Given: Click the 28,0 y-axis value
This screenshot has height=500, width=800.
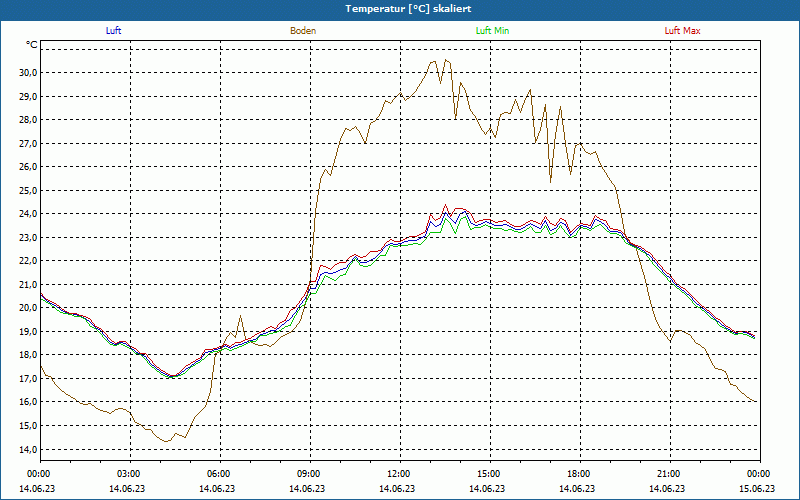Looking at the screenshot, I should [29, 119].
